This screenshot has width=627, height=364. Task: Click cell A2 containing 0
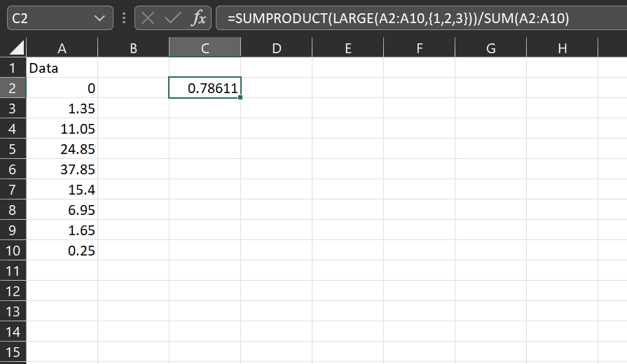[62, 88]
